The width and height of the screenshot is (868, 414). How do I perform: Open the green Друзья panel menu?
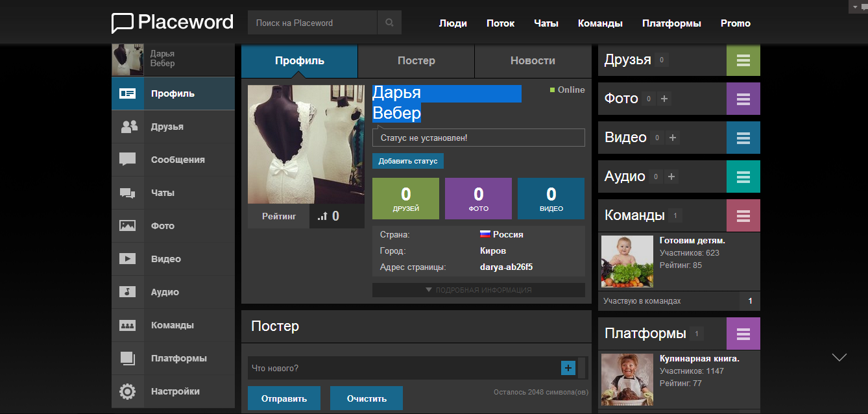[743, 60]
